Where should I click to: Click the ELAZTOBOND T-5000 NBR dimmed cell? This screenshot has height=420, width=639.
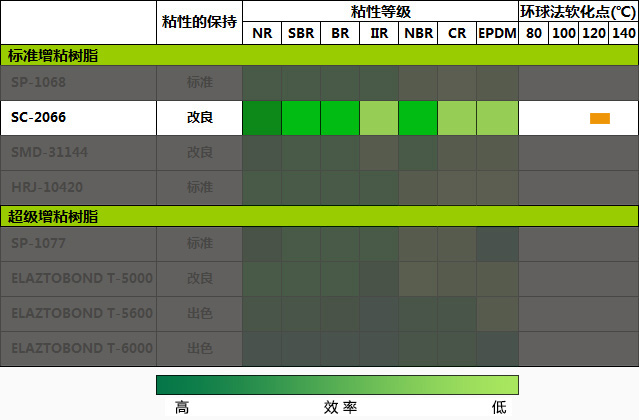point(418,279)
